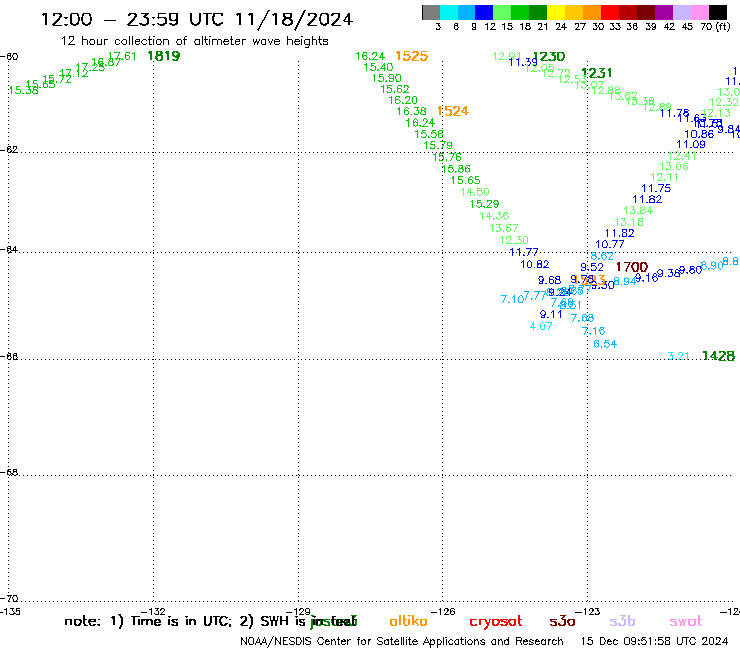The width and height of the screenshot is (740, 650).
Task: Click the wave height value '4.07'
Action: (541, 326)
